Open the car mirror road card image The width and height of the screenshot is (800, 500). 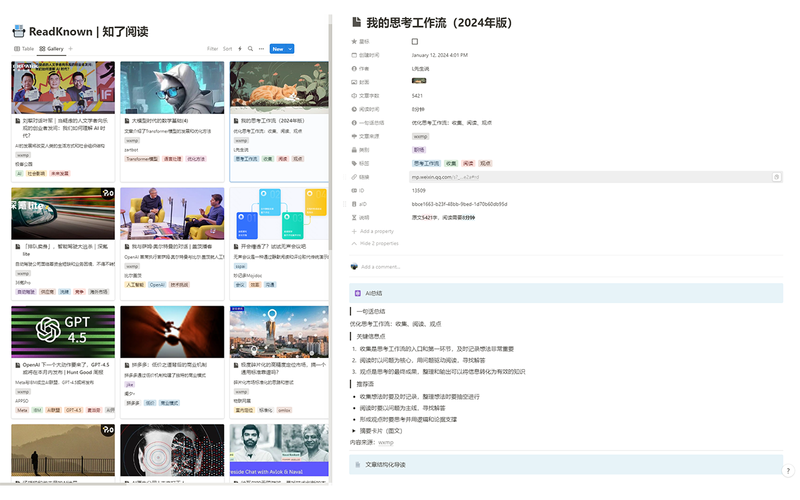[63, 213]
